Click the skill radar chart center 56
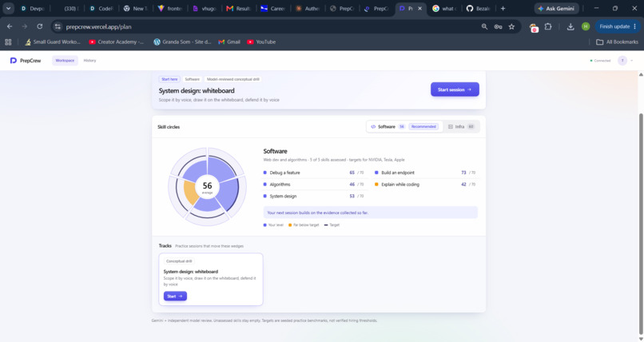Image resolution: width=644 pixels, height=342 pixels. pos(208,187)
